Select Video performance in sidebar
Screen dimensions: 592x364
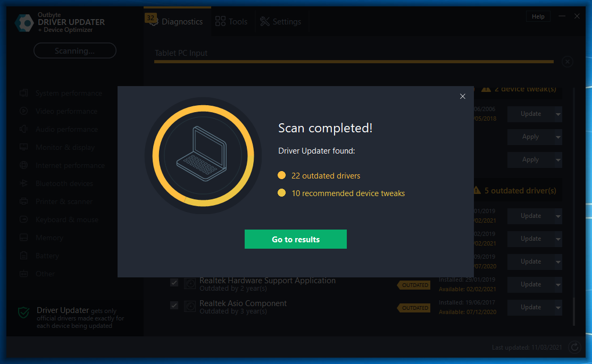tap(66, 111)
